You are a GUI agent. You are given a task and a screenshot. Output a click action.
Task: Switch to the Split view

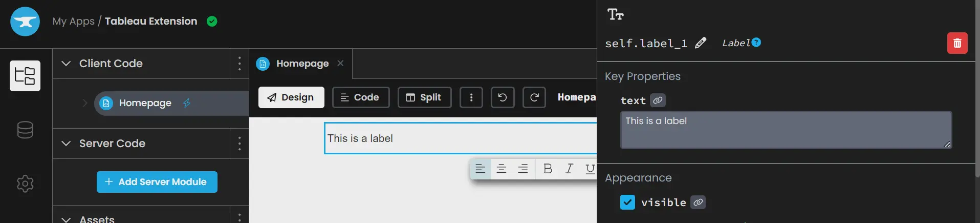(x=425, y=97)
